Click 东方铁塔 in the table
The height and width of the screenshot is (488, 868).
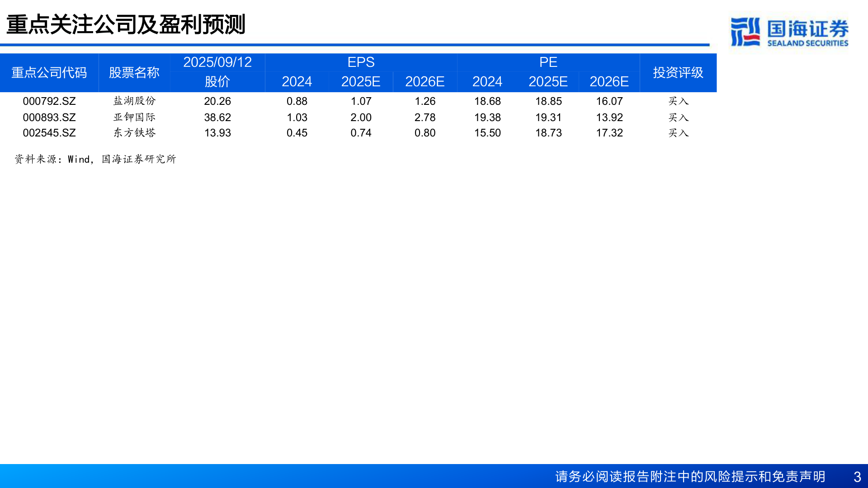[x=134, y=133]
